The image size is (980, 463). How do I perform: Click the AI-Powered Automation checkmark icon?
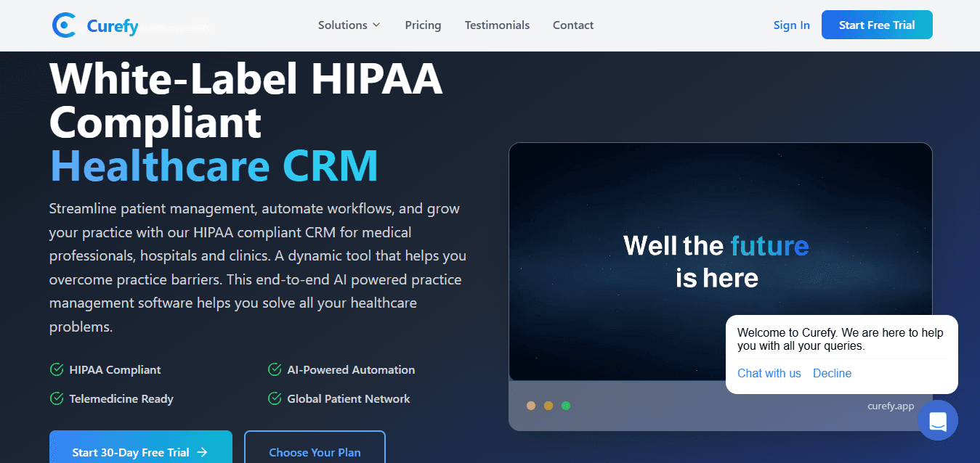click(x=275, y=369)
